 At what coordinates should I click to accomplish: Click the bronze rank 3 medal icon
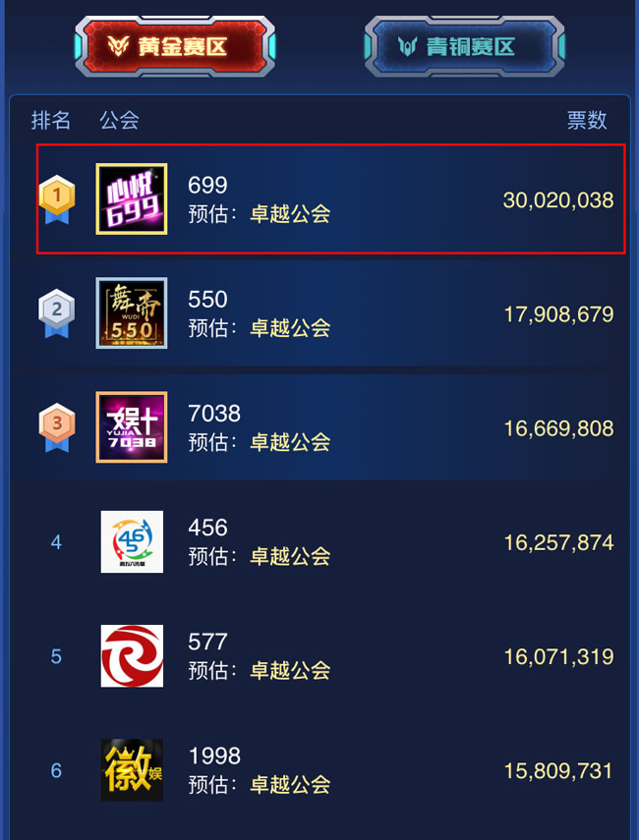[57, 428]
